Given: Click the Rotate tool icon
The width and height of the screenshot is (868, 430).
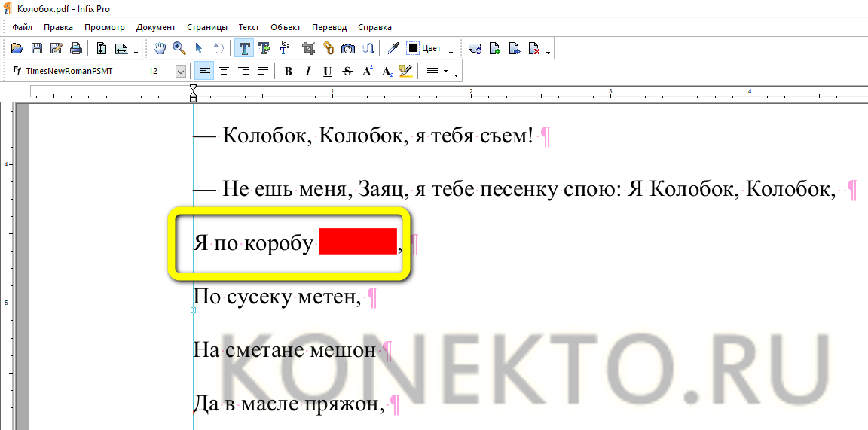Looking at the screenshot, I should coord(219,49).
